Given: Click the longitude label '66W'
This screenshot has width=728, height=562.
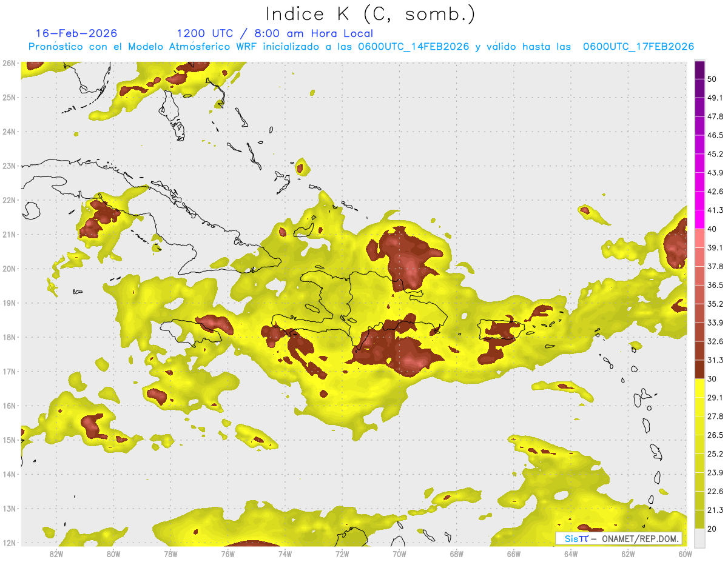Looking at the screenshot, I should tap(514, 554).
